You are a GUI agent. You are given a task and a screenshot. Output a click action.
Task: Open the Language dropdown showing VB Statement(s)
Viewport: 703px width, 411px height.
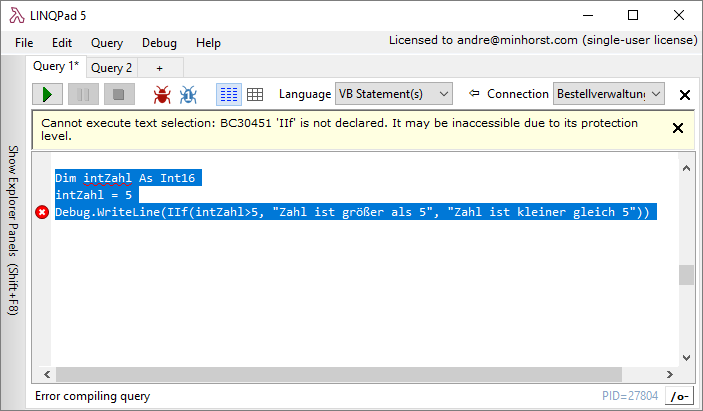click(x=394, y=94)
